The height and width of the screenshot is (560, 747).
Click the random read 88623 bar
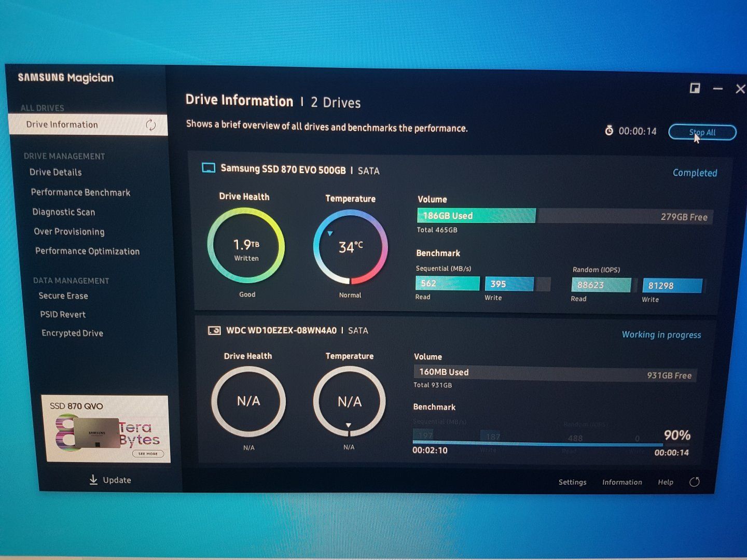click(601, 285)
